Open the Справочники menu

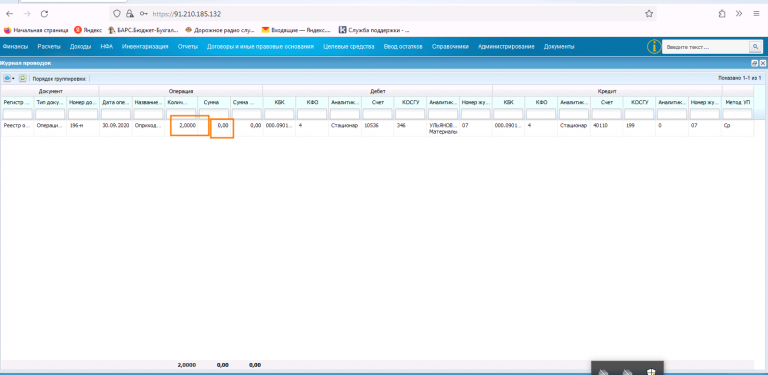click(x=450, y=47)
